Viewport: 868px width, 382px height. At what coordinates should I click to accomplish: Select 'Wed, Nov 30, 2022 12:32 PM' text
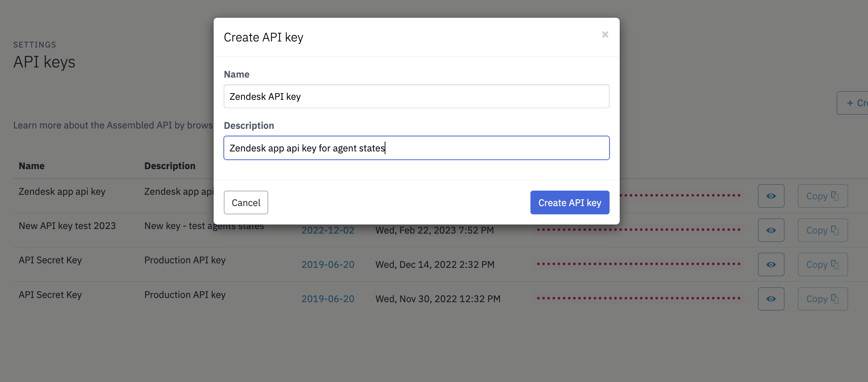point(438,299)
